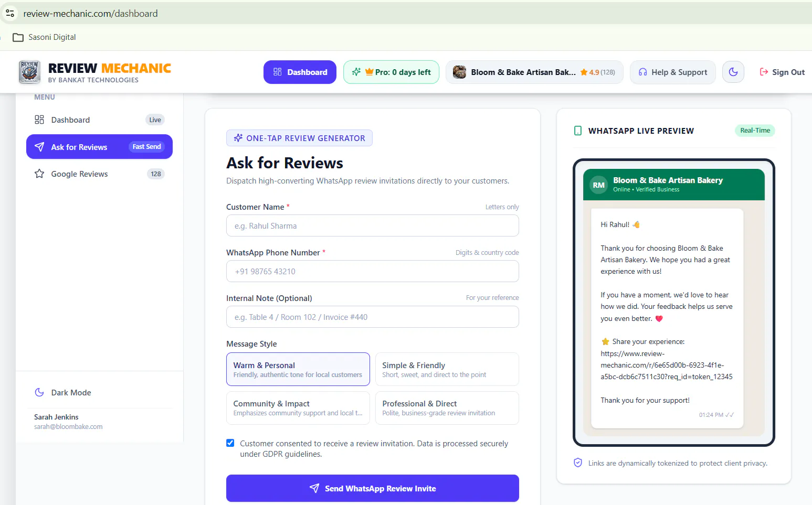Viewport: 812px width, 505px height.
Task: Click Sign Out
Action: (x=782, y=72)
